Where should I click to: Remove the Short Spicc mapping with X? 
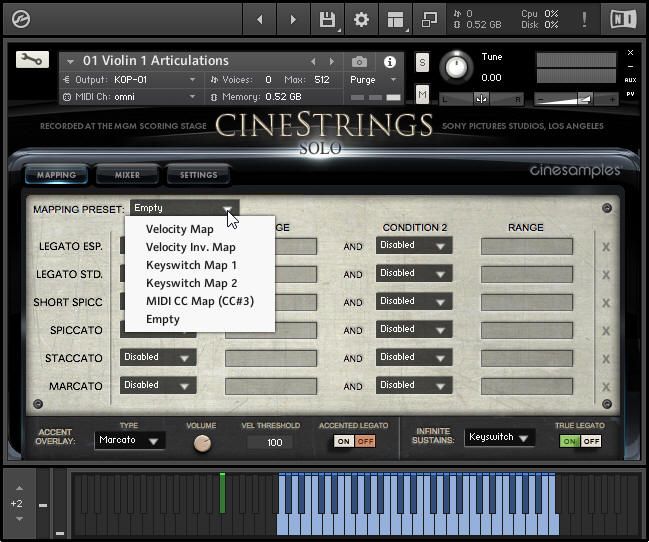(606, 303)
